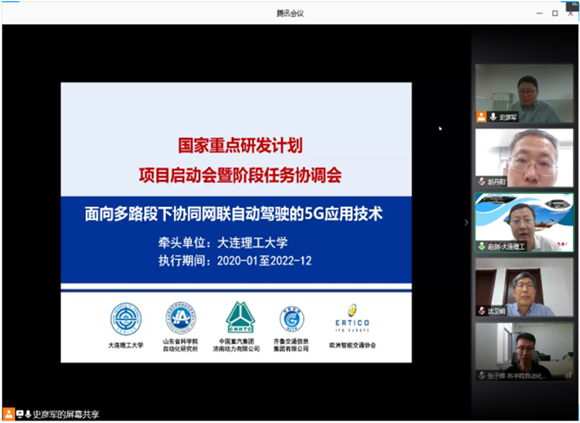Select the speaking 赵剑-大连理工 video thumbnail

coord(524,223)
